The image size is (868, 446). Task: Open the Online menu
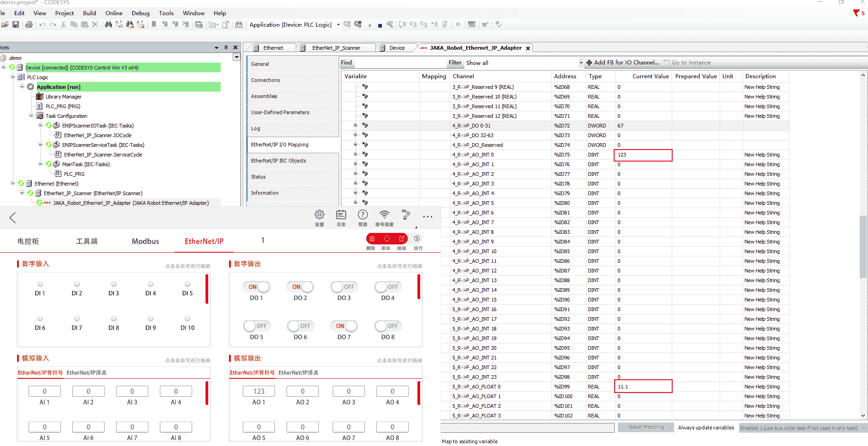(114, 13)
